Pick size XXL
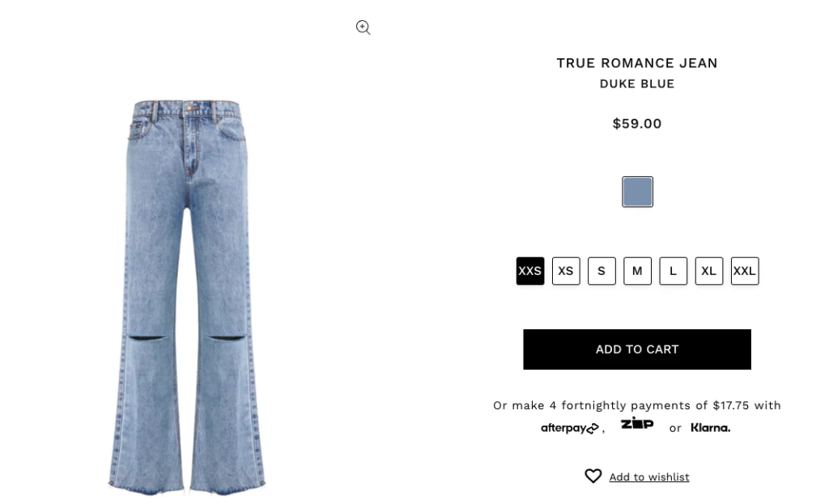The image size is (829, 504). point(745,271)
